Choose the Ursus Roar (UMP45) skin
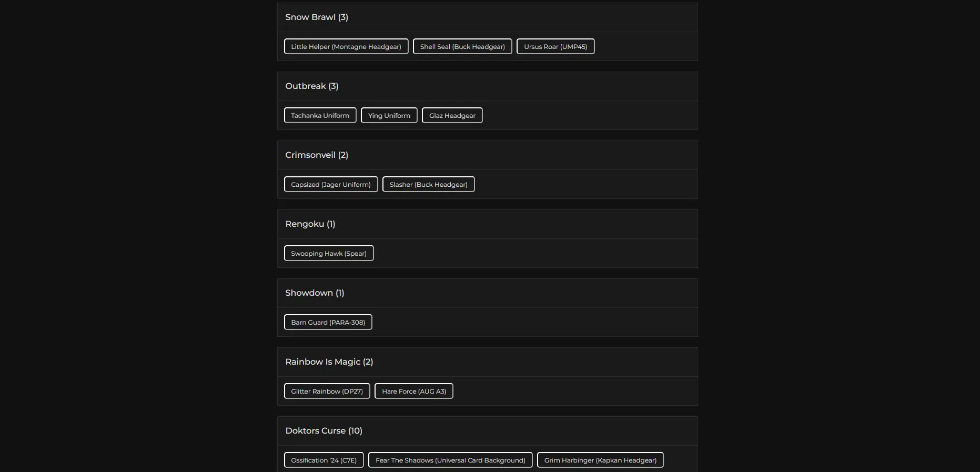 click(x=555, y=47)
